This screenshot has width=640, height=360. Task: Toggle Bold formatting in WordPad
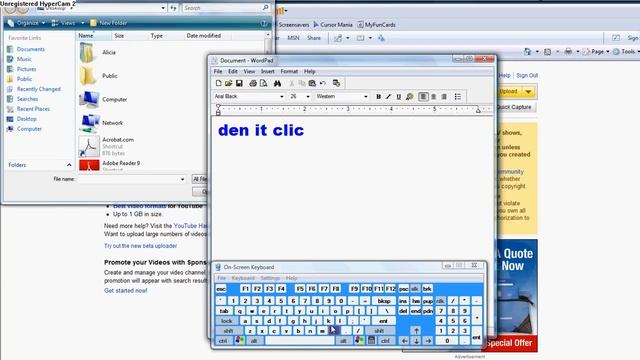tap(378, 97)
